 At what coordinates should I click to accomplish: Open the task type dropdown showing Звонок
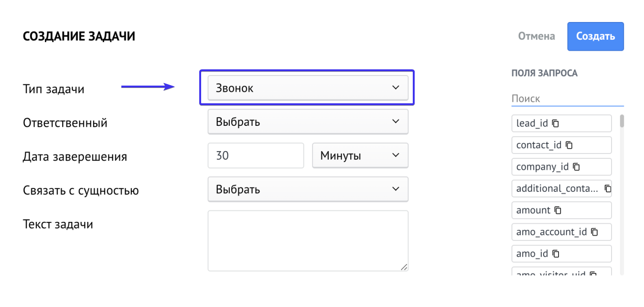308,88
